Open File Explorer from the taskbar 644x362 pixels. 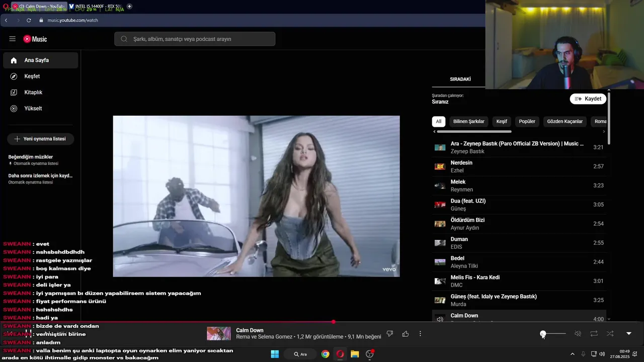tap(355, 354)
